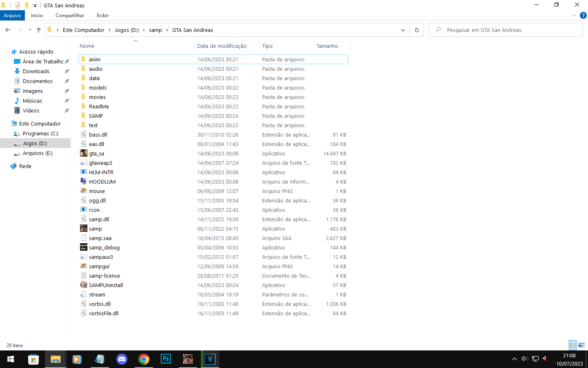588x368 pixels.
Task: Open Discord from the taskbar
Action: coord(122,359)
